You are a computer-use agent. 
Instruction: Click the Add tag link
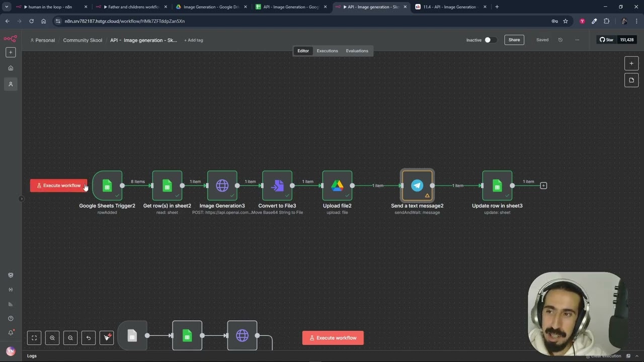point(194,40)
